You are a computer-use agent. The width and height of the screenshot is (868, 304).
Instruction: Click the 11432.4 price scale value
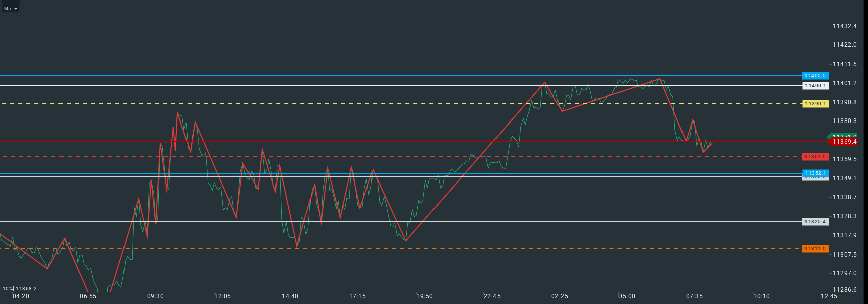click(844, 26)
